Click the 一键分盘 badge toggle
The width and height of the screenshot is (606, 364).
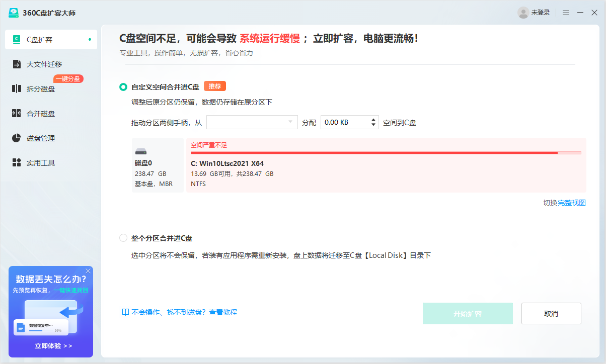69,78
